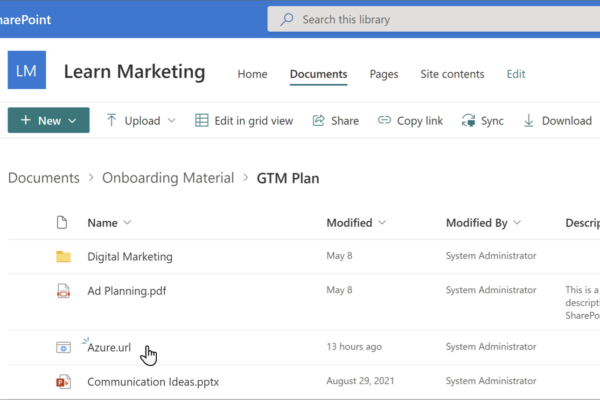The image size is (600, 400).
Task: Click the Modified column header text
Action: [349, 223]
